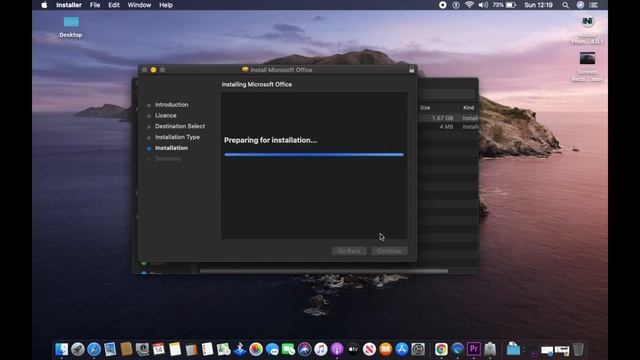Click the Kind column header in Finder window
The image size is (640, 360).
[x=469, y=108]
